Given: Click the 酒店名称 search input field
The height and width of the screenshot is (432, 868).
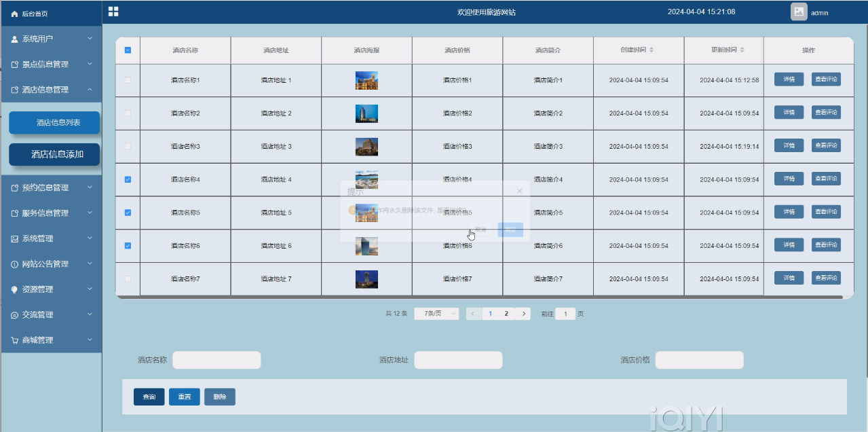Looking at the screenshot, I should point(216,360).
